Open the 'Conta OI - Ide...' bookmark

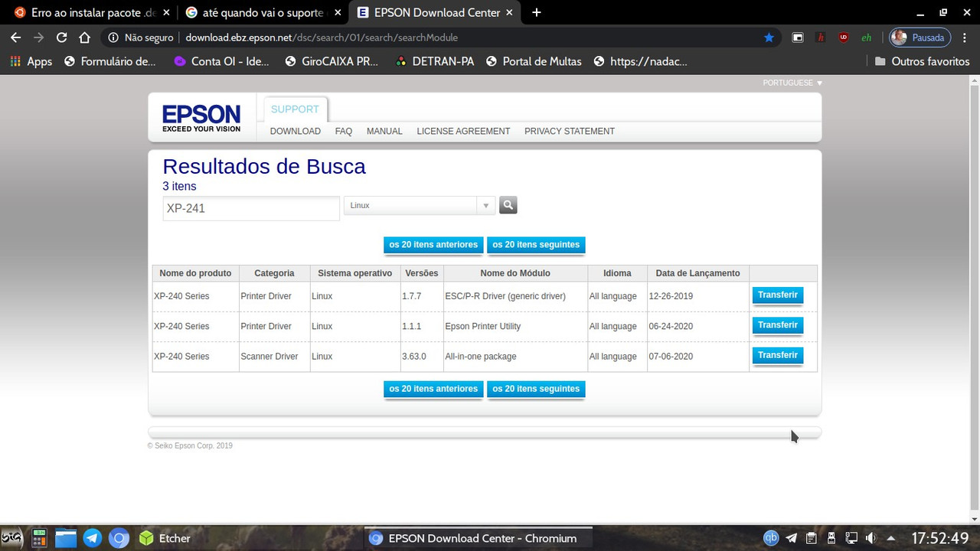222,61
